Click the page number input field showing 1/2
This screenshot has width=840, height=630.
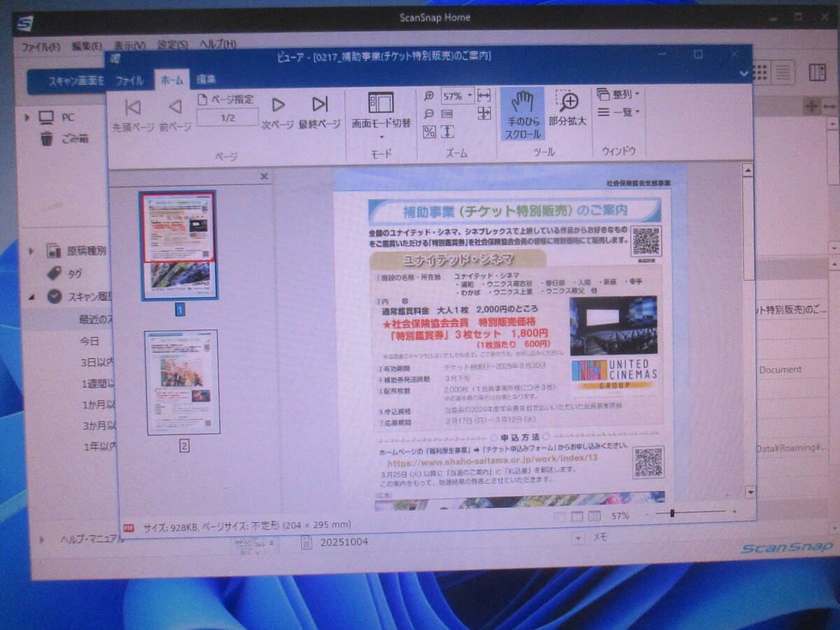pos(227,118)
